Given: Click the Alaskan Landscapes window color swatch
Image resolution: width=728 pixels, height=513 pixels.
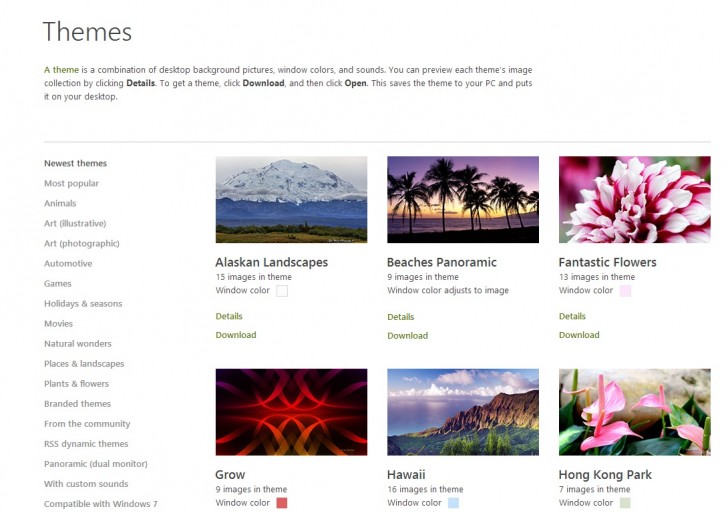Looking at the screenshot, I should pyautogui.click(x=282, y=291).
